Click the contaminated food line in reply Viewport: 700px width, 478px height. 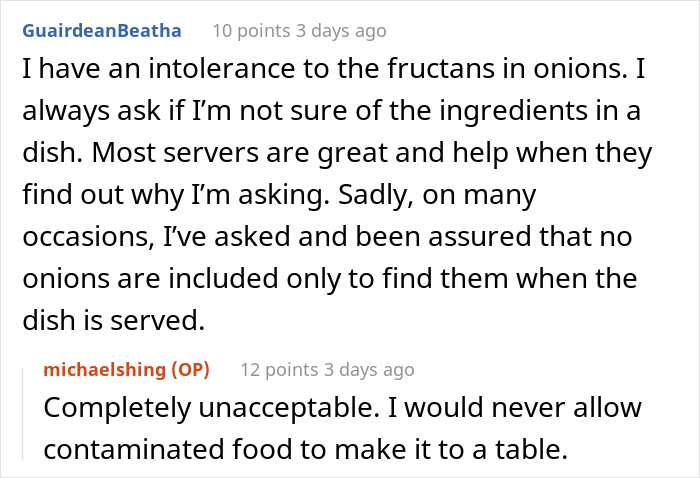tap(306, 449)
